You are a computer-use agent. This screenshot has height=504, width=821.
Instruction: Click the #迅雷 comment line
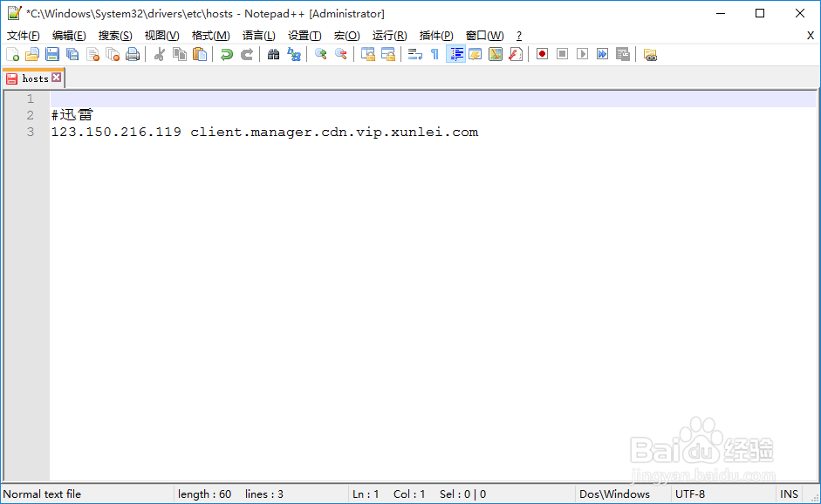point(72,115)
